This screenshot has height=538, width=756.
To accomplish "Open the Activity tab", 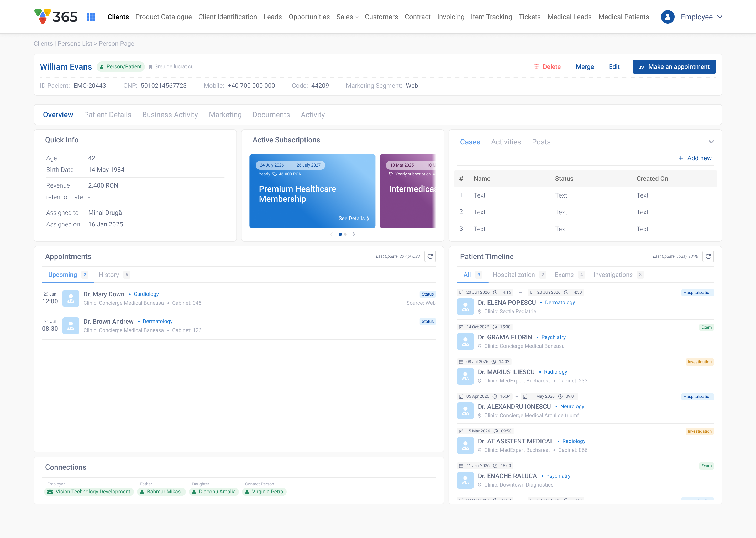I will coord(312,115).
